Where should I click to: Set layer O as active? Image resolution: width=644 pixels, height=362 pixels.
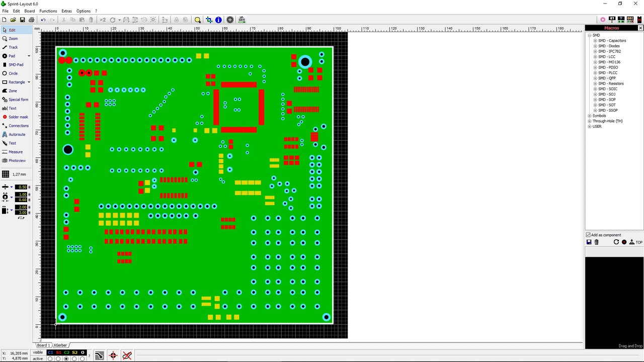point(82,358)
